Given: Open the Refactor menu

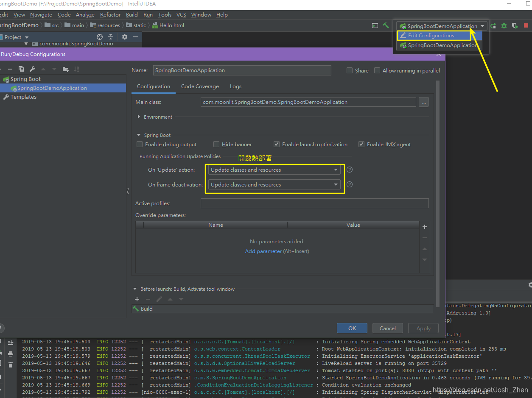Looking at the screenshot, I should [110, 15].
